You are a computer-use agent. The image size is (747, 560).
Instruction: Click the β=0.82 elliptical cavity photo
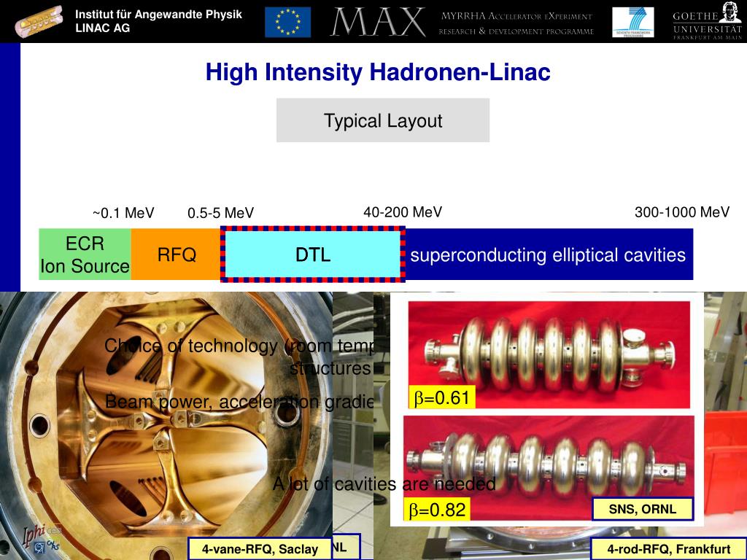(x=549, y=468)
